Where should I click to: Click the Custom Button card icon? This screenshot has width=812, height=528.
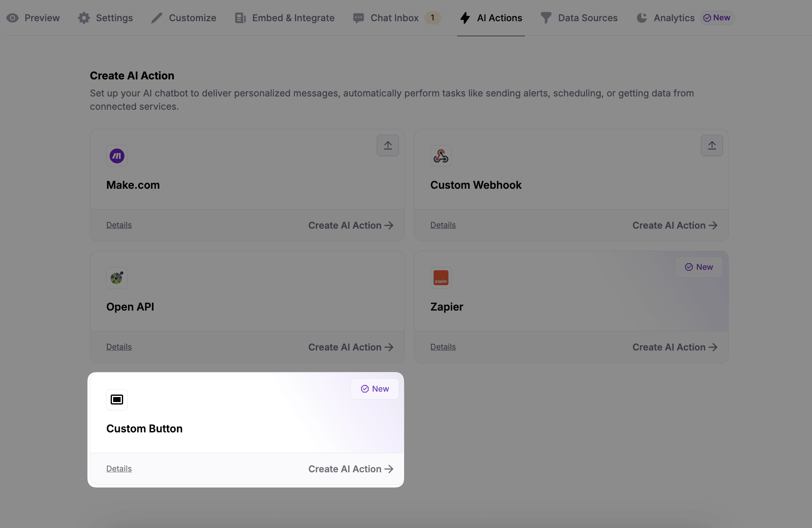pos(117,400)
